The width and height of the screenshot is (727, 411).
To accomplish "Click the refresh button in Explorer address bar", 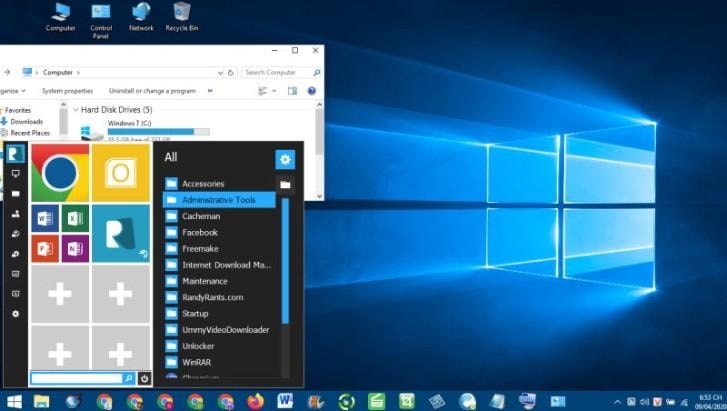I will pos(230,72).
